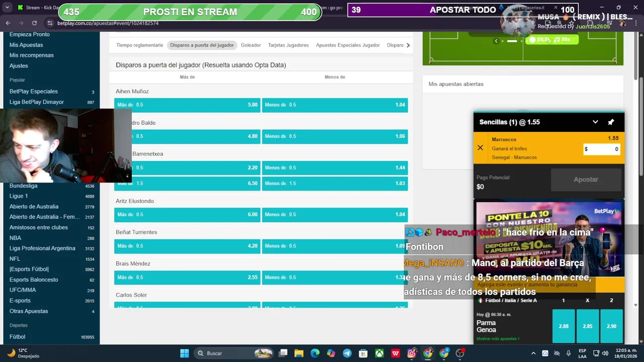
Task: Open volume control in system tray
Action: [x=606, y=353]
